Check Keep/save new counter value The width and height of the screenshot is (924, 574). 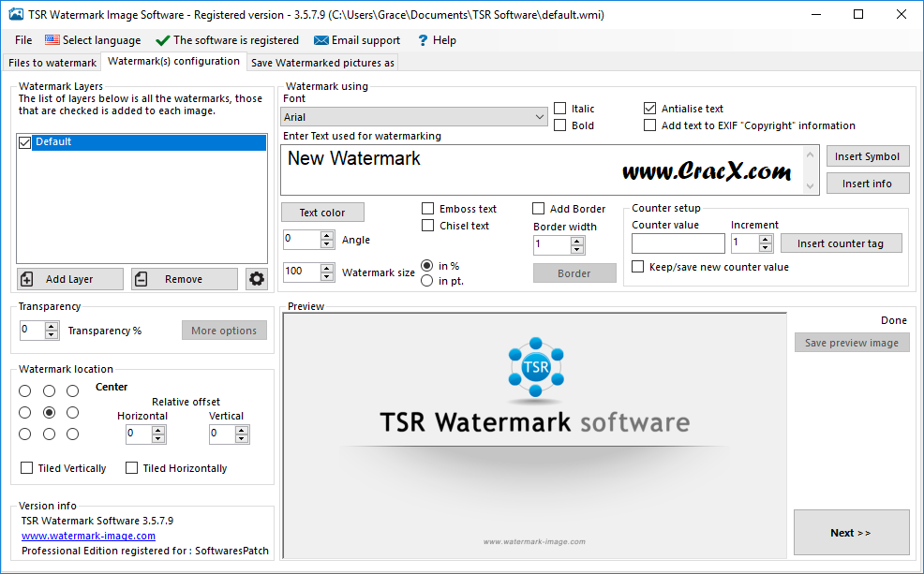[637, 267]
